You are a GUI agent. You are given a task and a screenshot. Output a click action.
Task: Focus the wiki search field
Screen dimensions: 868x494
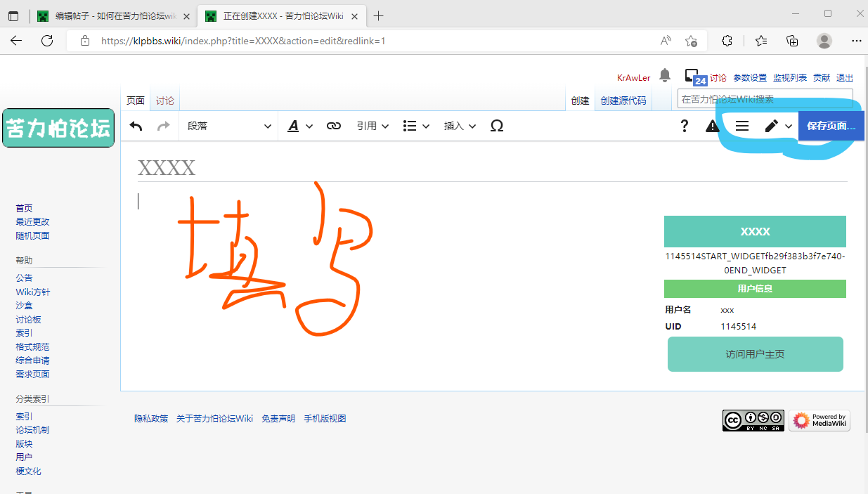click(765, 99)
